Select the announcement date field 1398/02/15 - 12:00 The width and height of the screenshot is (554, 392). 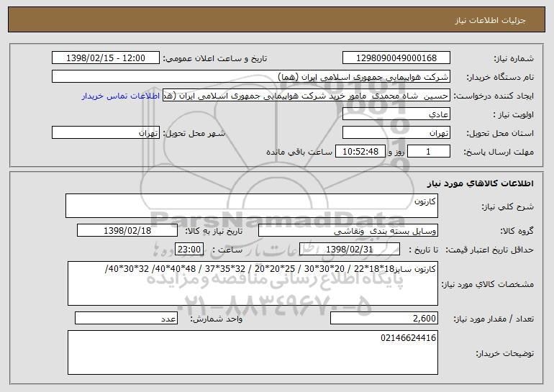pos(106,58)
